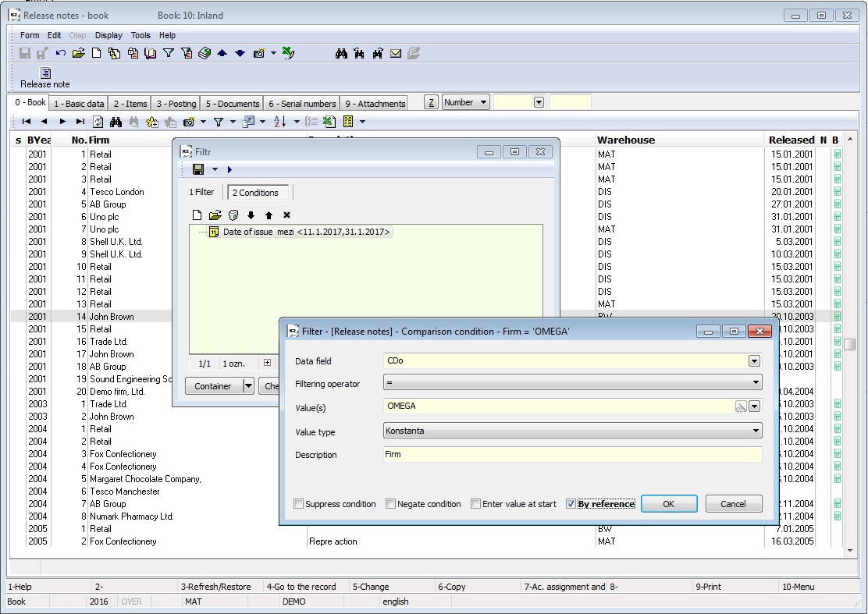This screenshot has height=614, width=868.
Task: Click the open folder icon in main toolbar
Action: (x=78, y=53)
